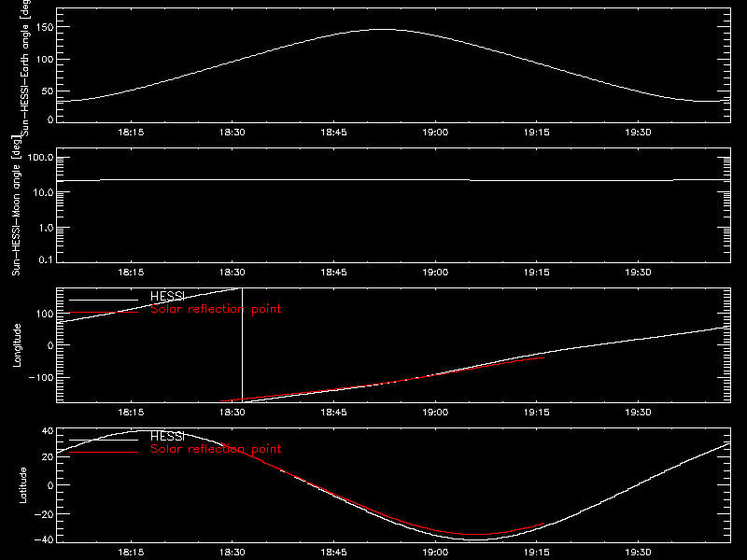Click 19:30 label under Moon angle plot
Viewport: 747px width, 560px height.
(x=638, y=273)
